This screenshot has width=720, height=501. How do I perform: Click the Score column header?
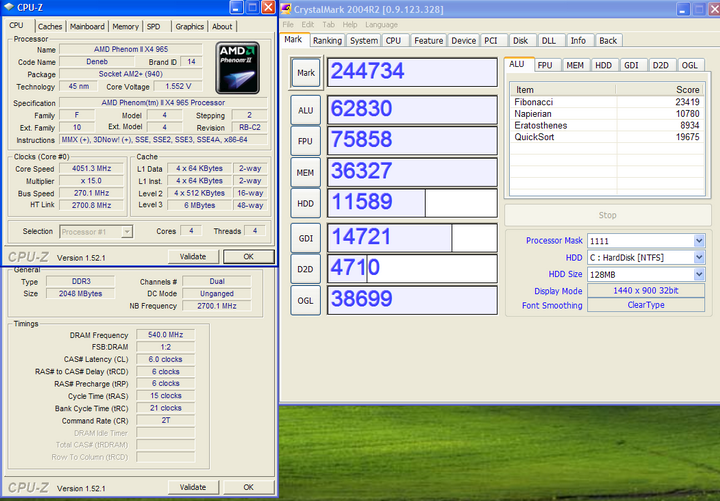[x=660, y=90]
